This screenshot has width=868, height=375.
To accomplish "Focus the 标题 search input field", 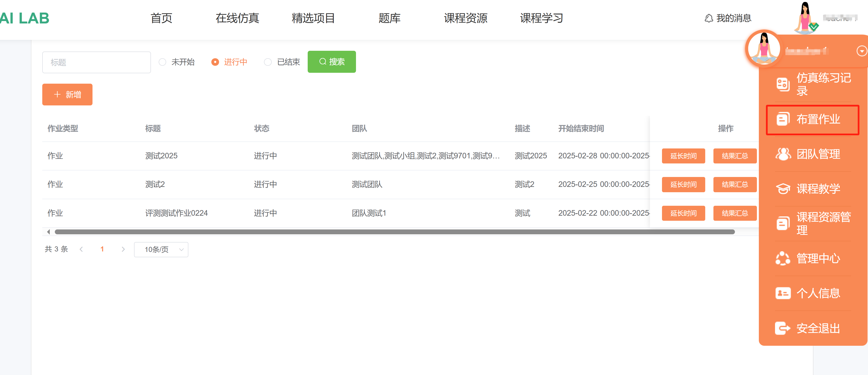I will pyautogui.click(x=96, y=62).
